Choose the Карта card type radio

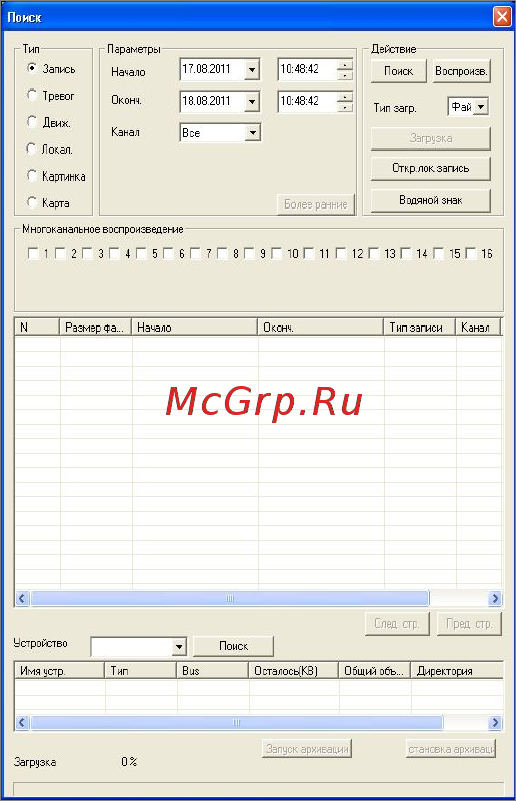[32, 202]
